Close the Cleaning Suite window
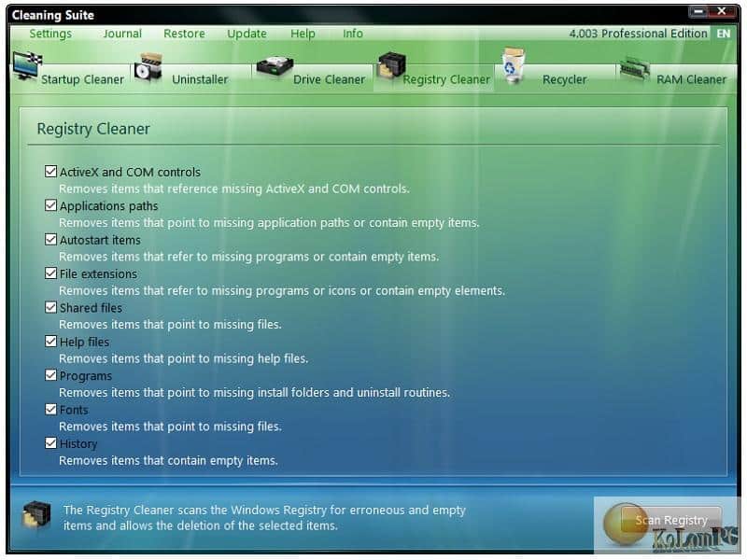The height and width of the screenshot is (560, 747). pos(722,11)
